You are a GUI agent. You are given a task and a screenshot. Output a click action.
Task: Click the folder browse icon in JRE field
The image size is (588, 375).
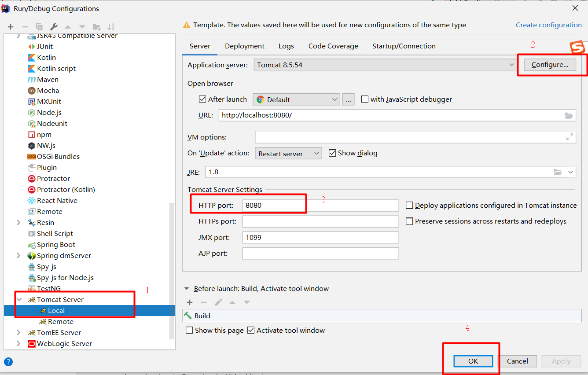point(558,172)
